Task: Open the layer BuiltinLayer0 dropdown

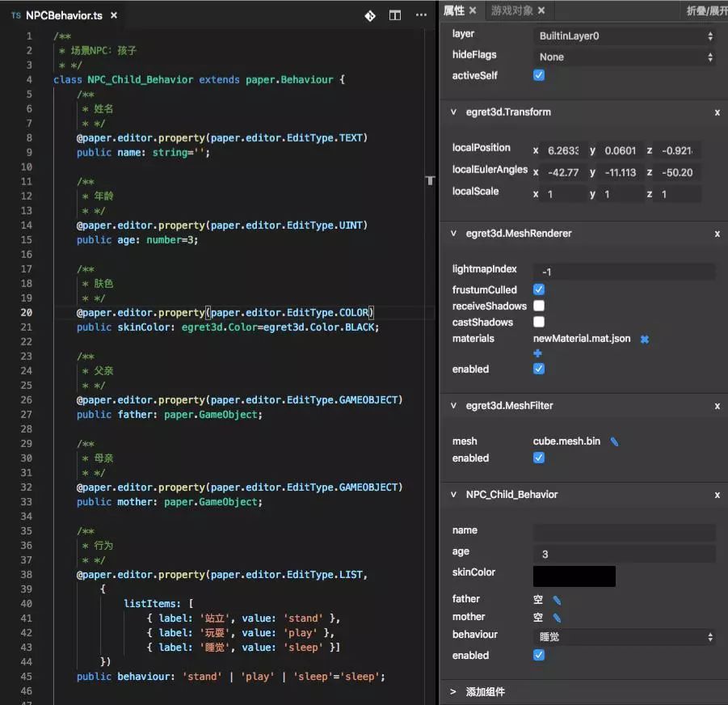Action: [x=625, y=36]
